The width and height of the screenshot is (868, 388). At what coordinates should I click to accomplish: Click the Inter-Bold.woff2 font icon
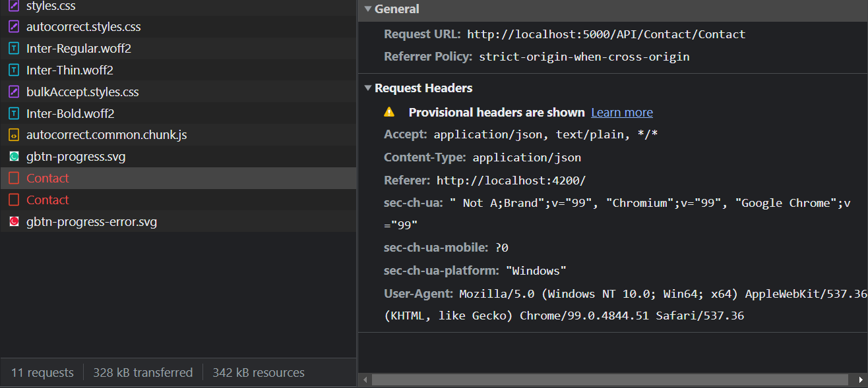coord(14,114)
